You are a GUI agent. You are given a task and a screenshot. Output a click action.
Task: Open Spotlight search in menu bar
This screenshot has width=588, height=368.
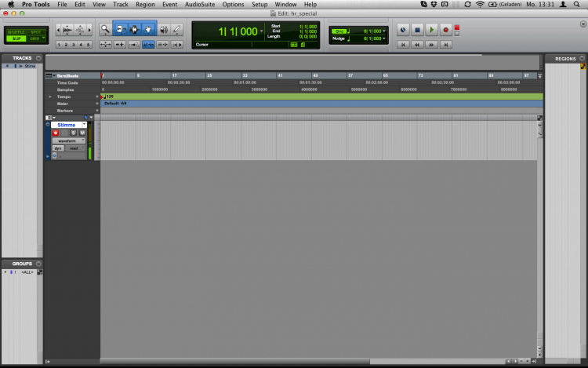(577, 5)
